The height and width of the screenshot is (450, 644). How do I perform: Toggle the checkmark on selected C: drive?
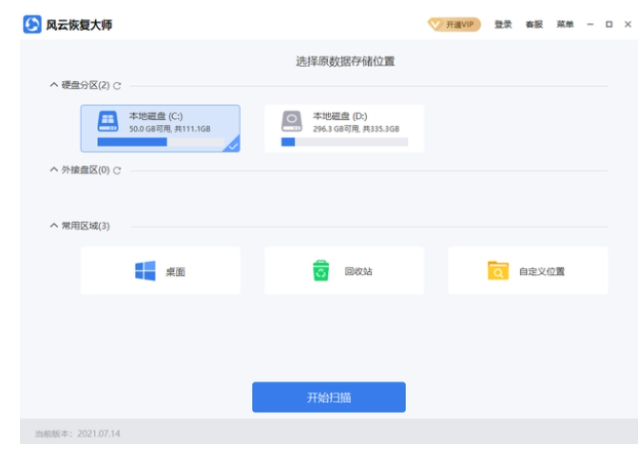232,146
